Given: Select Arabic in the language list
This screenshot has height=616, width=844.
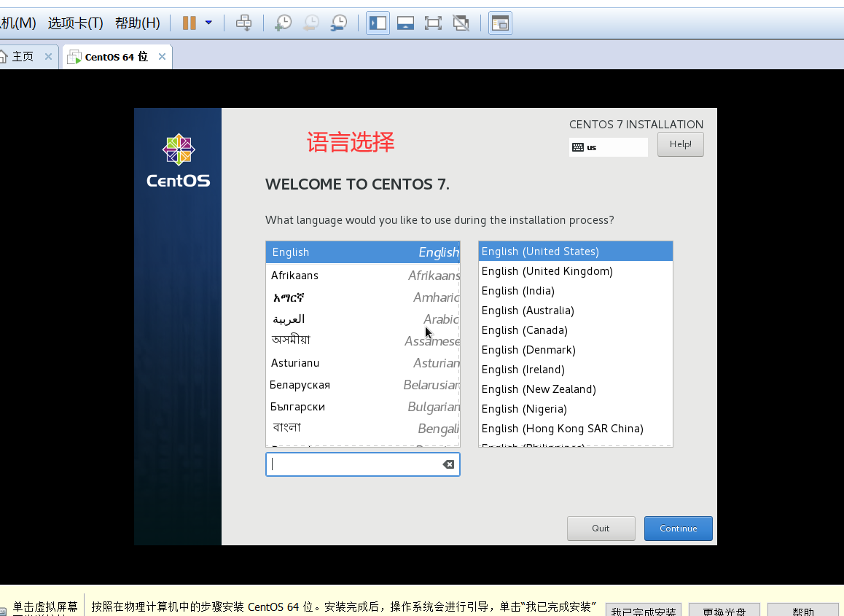Looking at the screenshot, I should 363,319.
